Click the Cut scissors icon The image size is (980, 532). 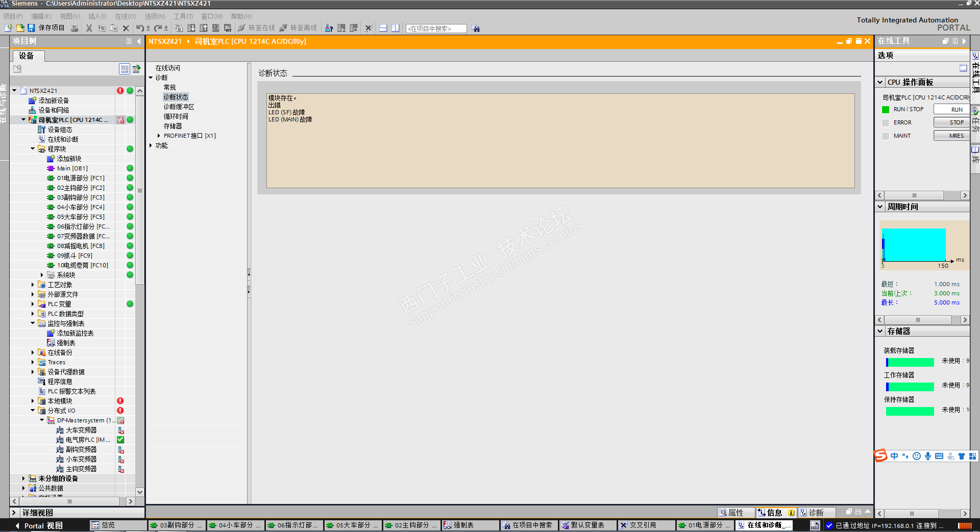pos(89,28)
